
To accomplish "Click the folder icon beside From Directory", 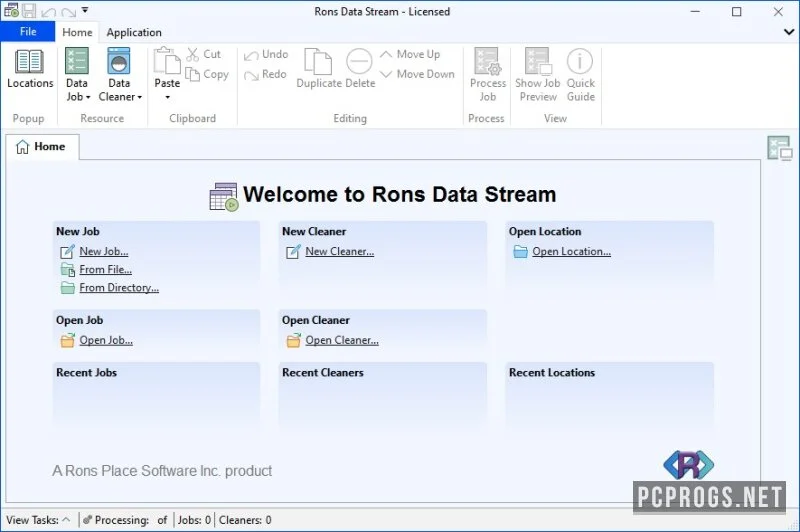I will pos(68,288).
